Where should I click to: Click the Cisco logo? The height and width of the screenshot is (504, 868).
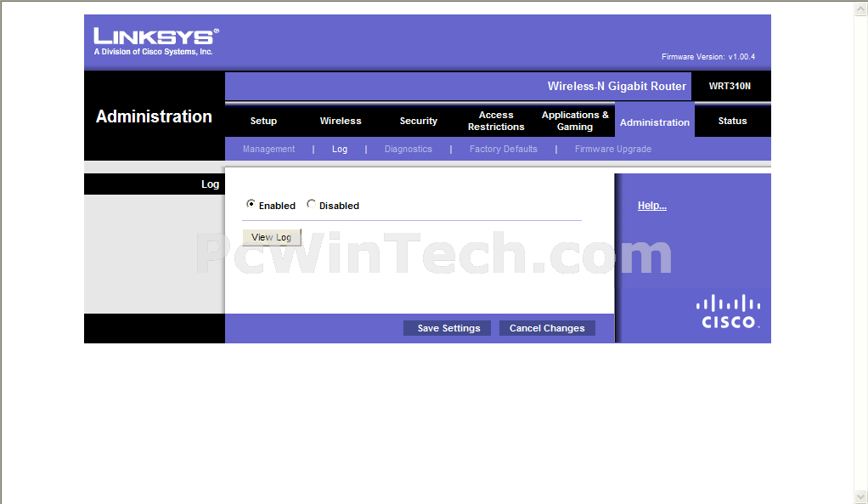click(728, 311)
